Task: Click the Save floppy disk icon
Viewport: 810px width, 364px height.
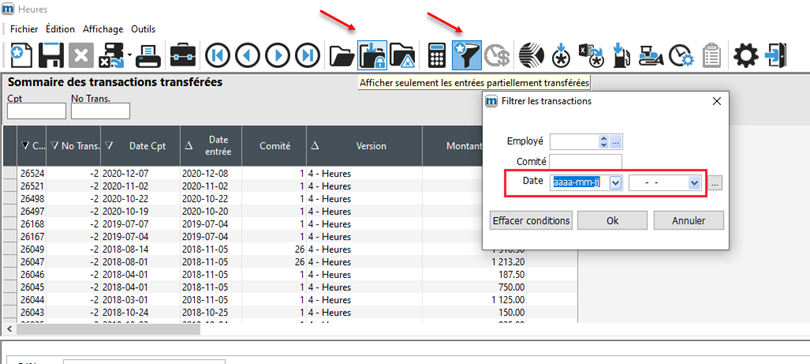Action: [x=51, y=55]
